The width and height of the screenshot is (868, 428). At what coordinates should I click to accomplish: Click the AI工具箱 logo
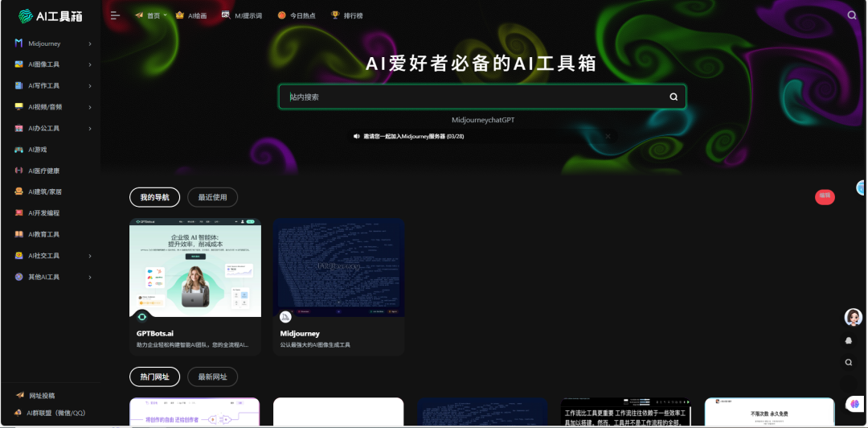[51, 16]
